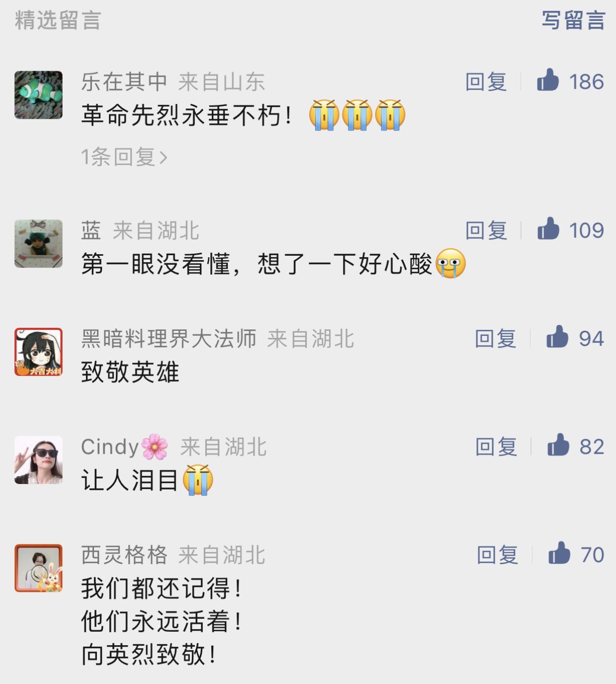Tap the username 黑暗料理界大法师
616x684 pixels.
(x=169, y=339)
